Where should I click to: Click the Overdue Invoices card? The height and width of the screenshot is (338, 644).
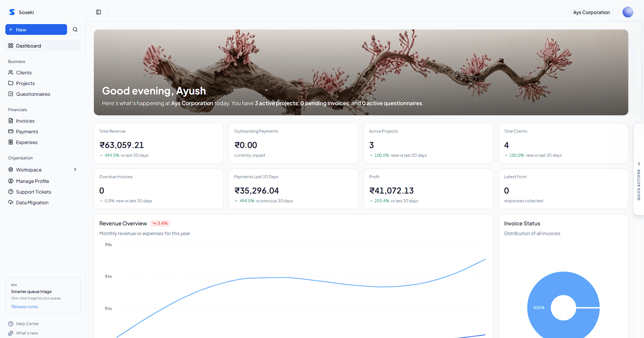click(159, 189)
